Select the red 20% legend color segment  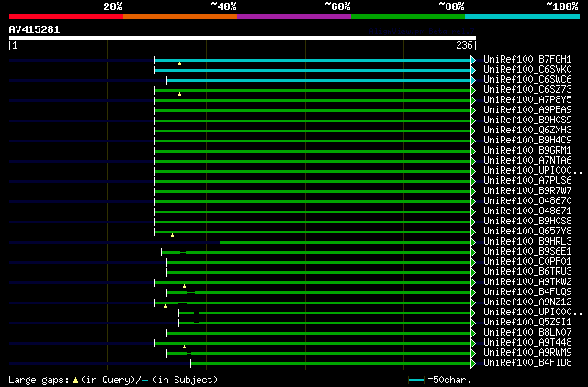[x=66, y=17]
